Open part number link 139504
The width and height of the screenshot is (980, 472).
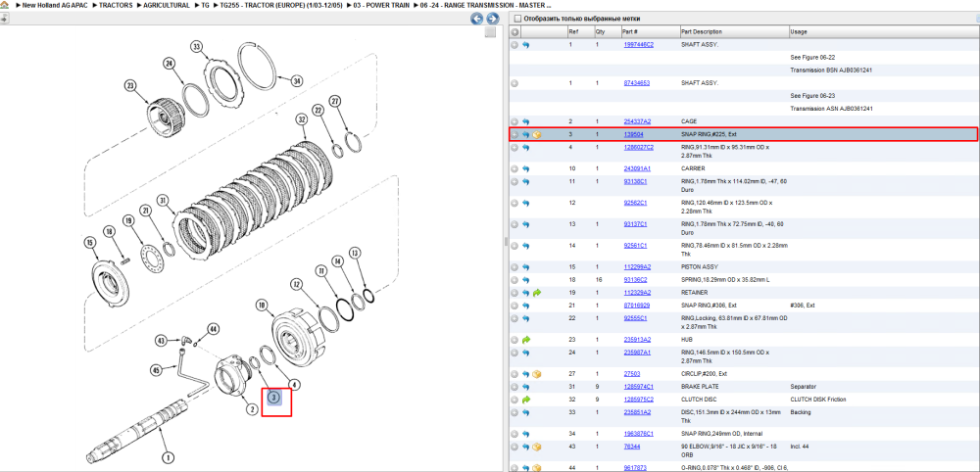[633, 134]
